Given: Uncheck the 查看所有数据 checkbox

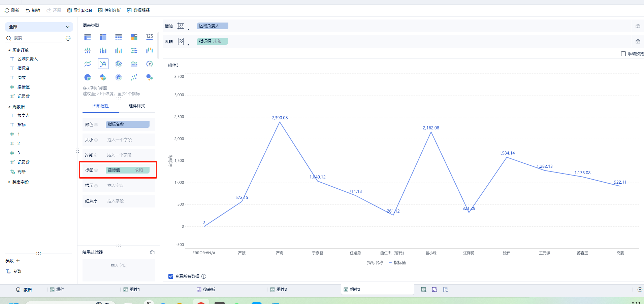Looking at the screenshot, I should coord(171,276).
